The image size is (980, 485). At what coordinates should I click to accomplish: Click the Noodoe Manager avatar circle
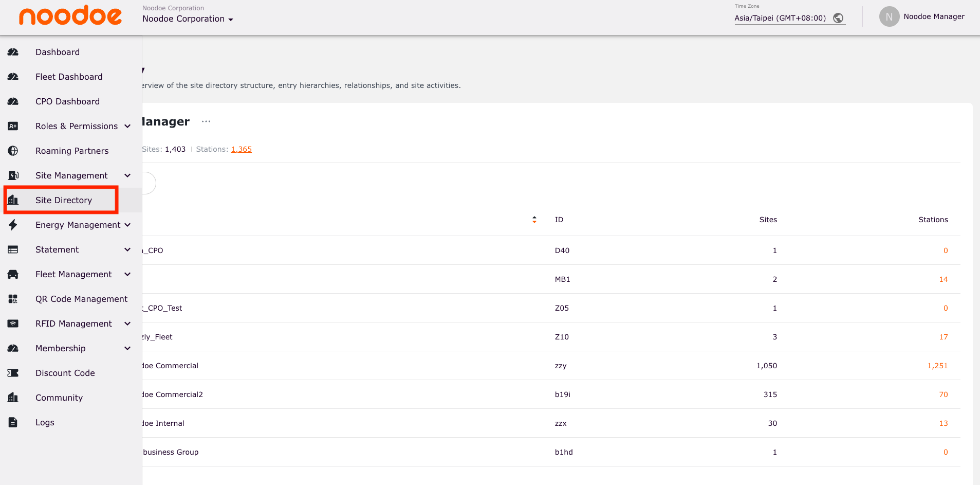[x=889, y=16]
